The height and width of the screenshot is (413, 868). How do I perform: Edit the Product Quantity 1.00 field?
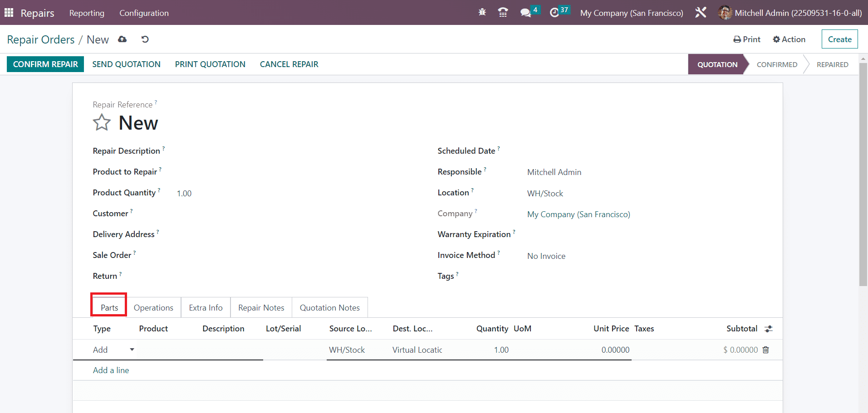click(x=297, y=193)
